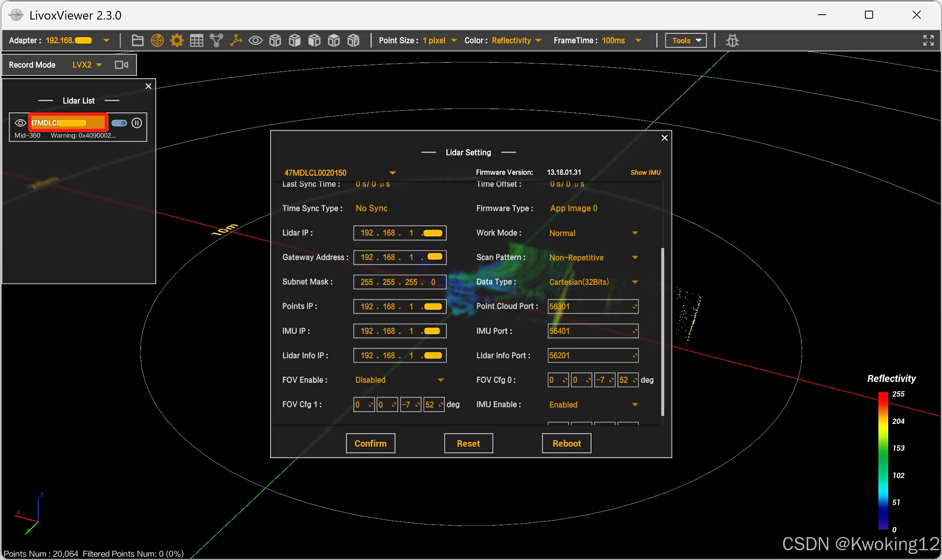Click the Confirm button
This screenshot has height=560, width=942.
(370, 443)
